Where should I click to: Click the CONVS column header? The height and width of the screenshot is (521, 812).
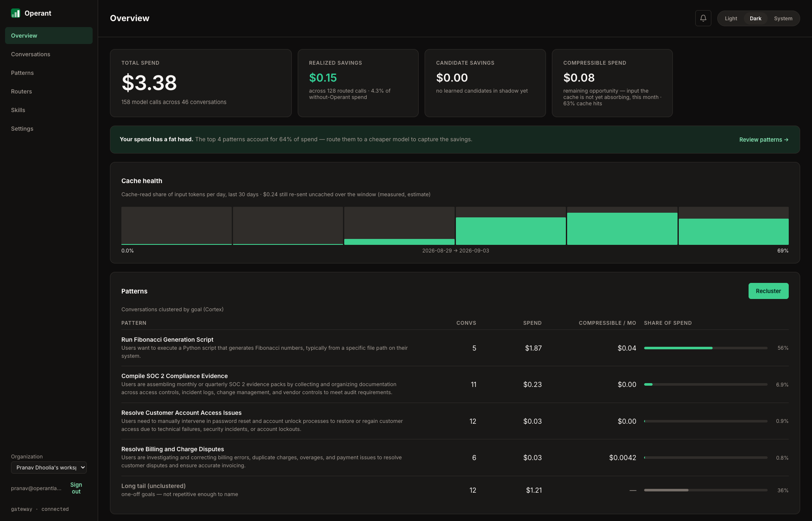click(x=466, y=323)
